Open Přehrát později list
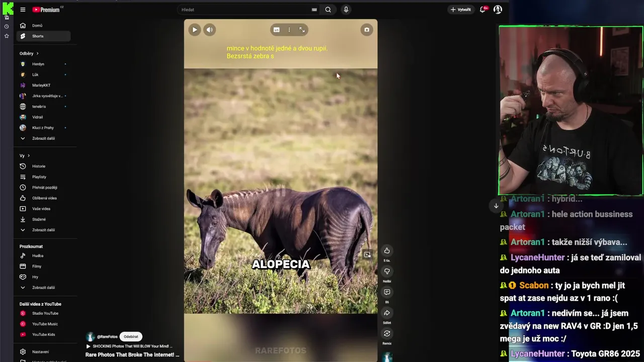The image size is (644, 362). tap(43, 188)
